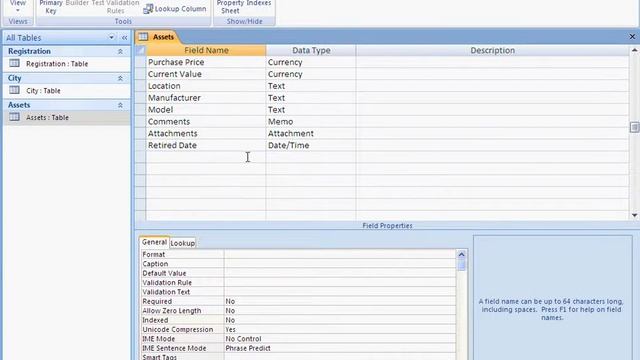The height and width of the screenshot is (360, 640).
Task: Click the Attachment data type cell
Action: (x=311, y=133)
